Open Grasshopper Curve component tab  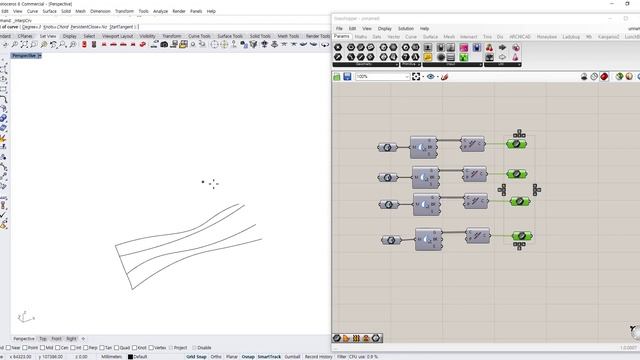[x=411, y=37]
